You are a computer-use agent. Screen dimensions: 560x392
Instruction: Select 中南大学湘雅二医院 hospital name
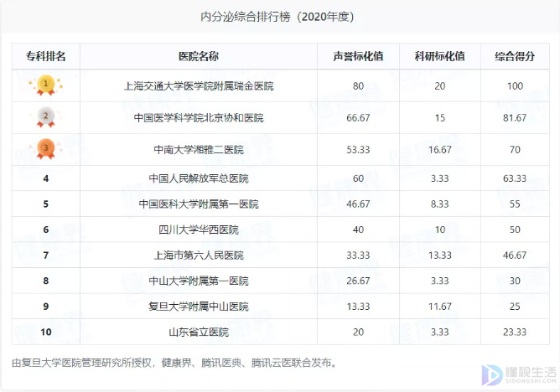click(x=199, y=149)
